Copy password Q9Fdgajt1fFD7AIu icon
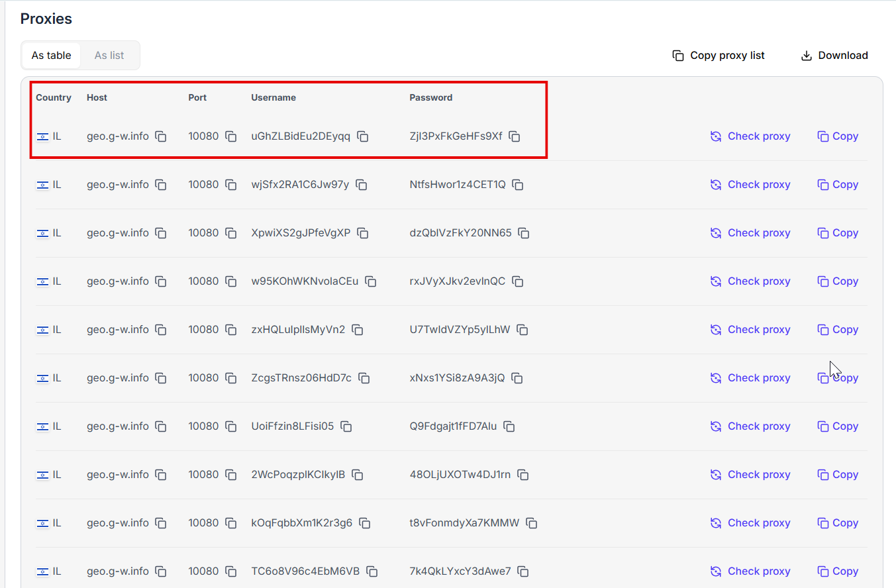The height and width of the screenshot is (588, 896). coord(509,426)
